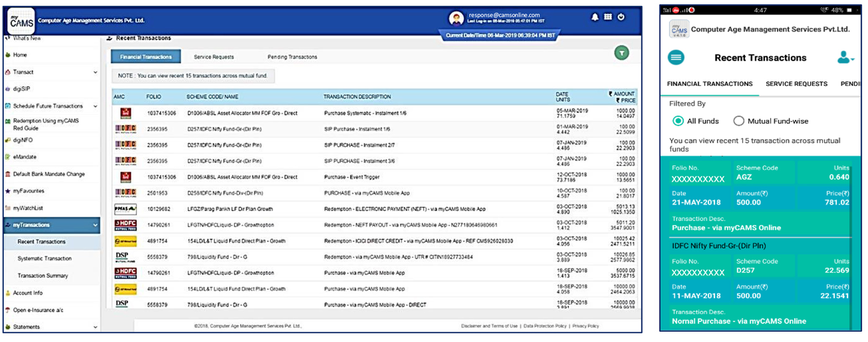This screenshot has width=868, height=342.
Task: Click the Privacy Policy footer link
Action: [585, 326]
